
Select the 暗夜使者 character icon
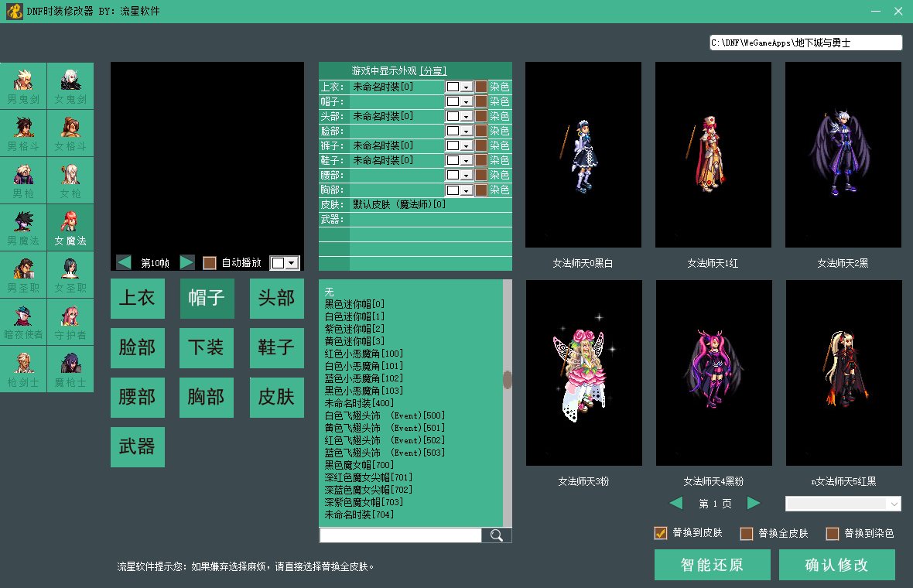pyautogui.click(x=23, y=322)
